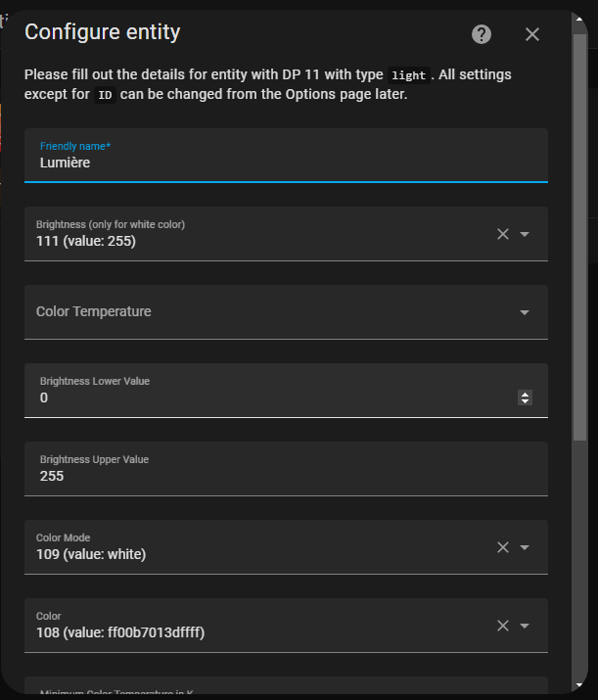
Task: Focus the Brightness Lower Value field
Action: tap(286, 391)
